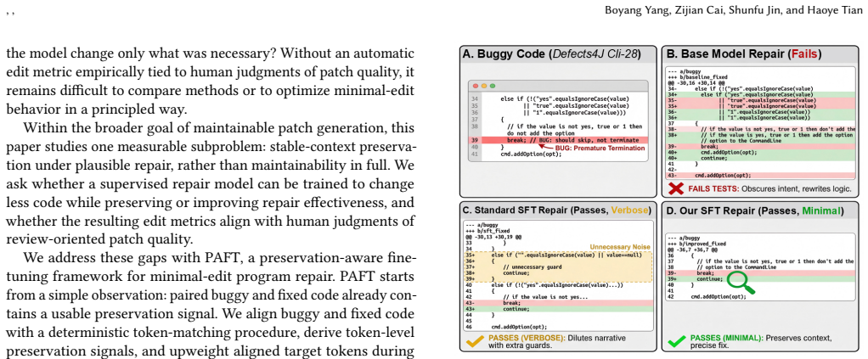Viewport: 868px width, 359px height.
Task: Click the green window dot in Buggy Code
Action: click(492, 87)
